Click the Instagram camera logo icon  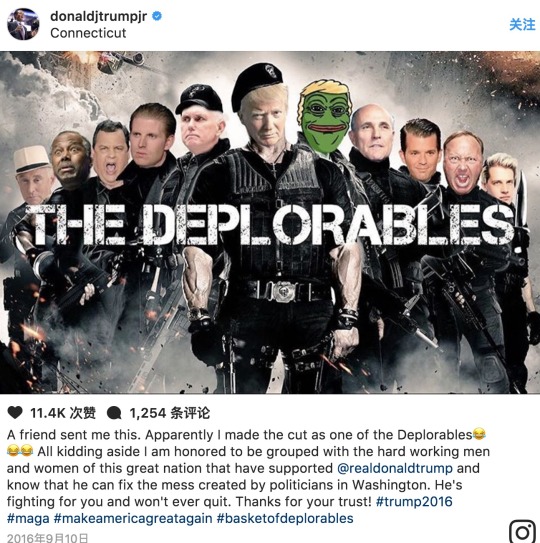(x=523, y=531)
